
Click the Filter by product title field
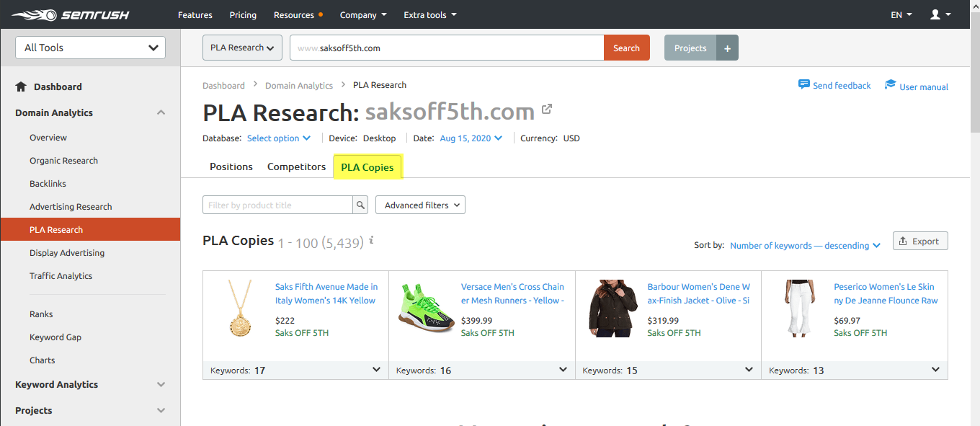click(x=278, y=205)
